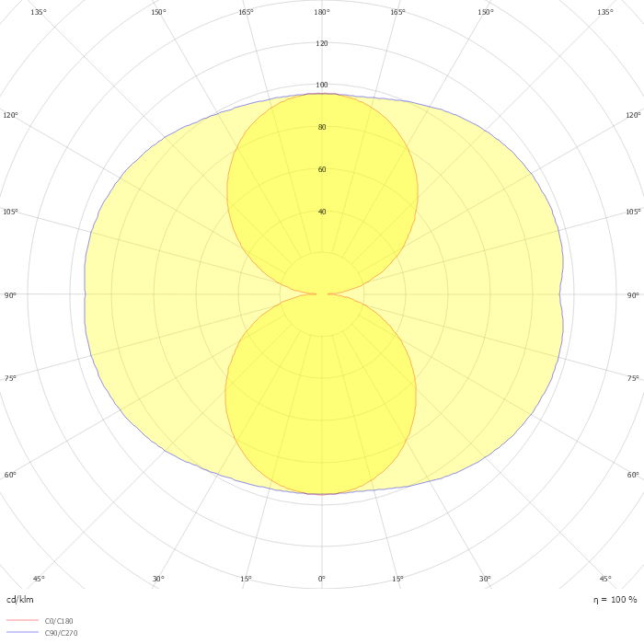The image size is (644, 644).
Task: Click the radial scale value 80
Action: click(x=322, y=127)
